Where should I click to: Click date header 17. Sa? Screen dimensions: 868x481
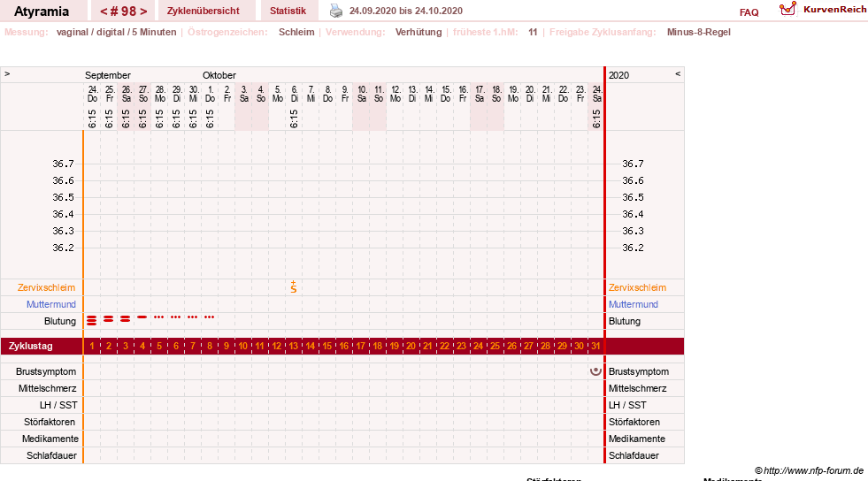(480, 94)
